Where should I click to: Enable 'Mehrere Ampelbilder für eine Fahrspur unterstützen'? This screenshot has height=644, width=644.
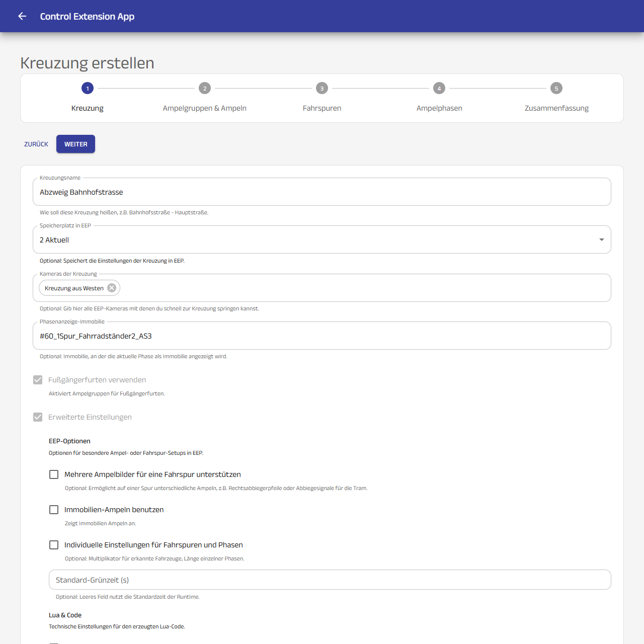(54, 474)
